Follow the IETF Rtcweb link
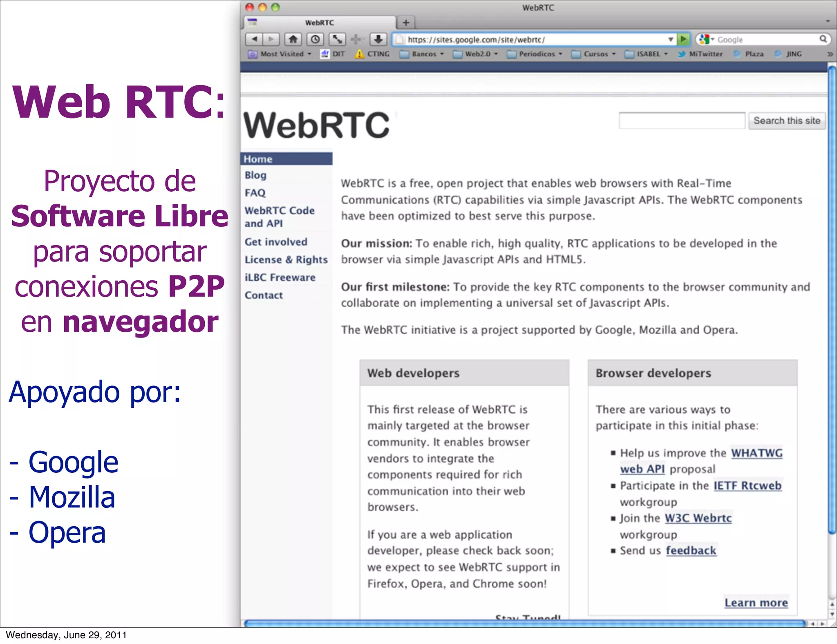The image size is (837, 644). [x=747, y=485]
